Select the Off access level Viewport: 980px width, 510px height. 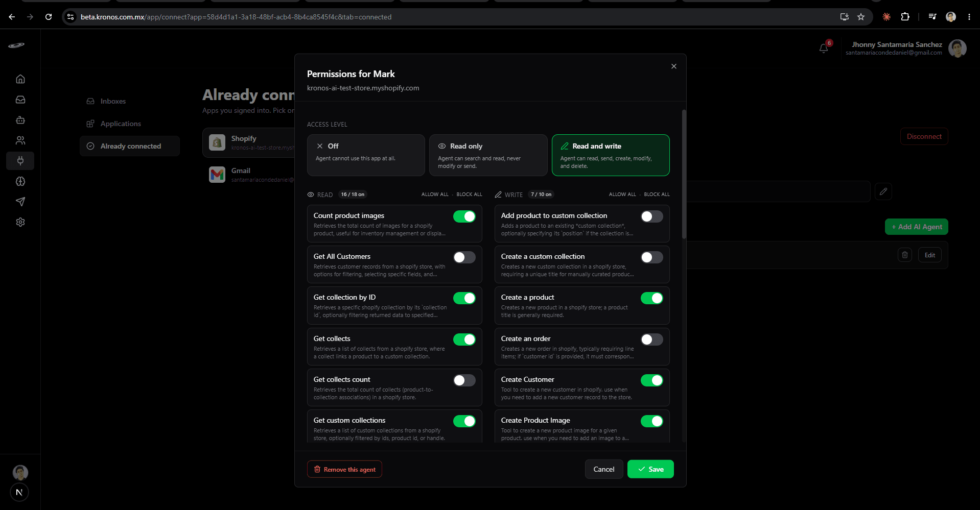point(366,155)
